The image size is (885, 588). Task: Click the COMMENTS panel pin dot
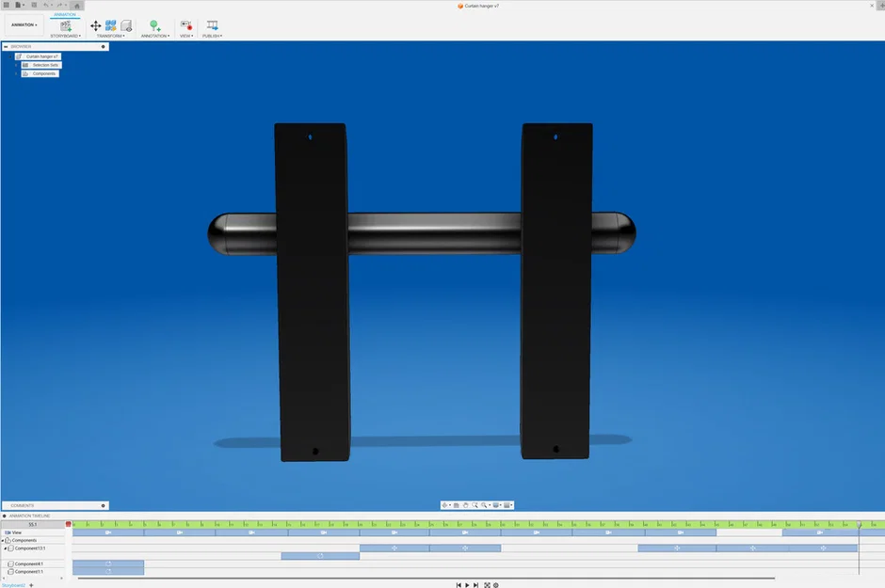coord(104,506)
